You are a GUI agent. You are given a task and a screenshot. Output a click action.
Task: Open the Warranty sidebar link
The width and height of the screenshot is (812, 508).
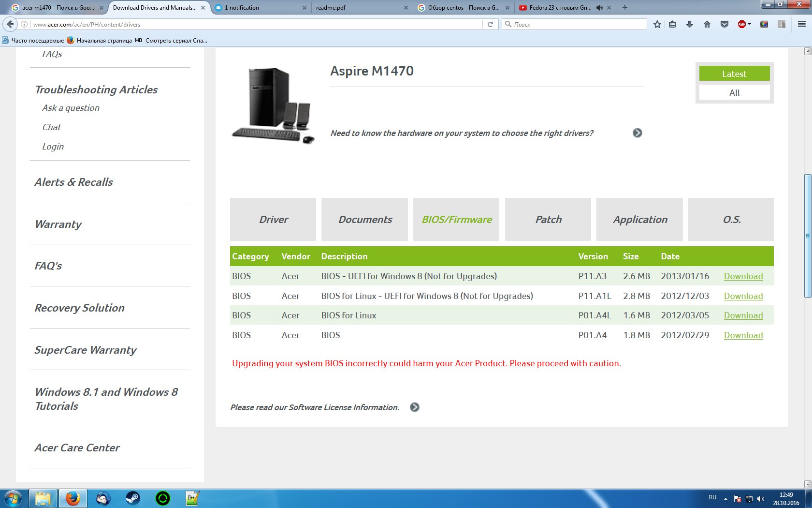58,224
